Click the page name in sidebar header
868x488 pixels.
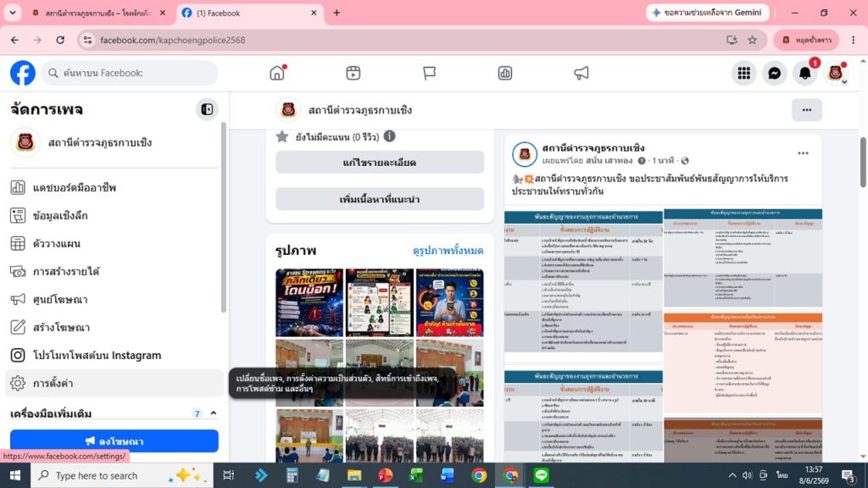(x=100, y=142)
